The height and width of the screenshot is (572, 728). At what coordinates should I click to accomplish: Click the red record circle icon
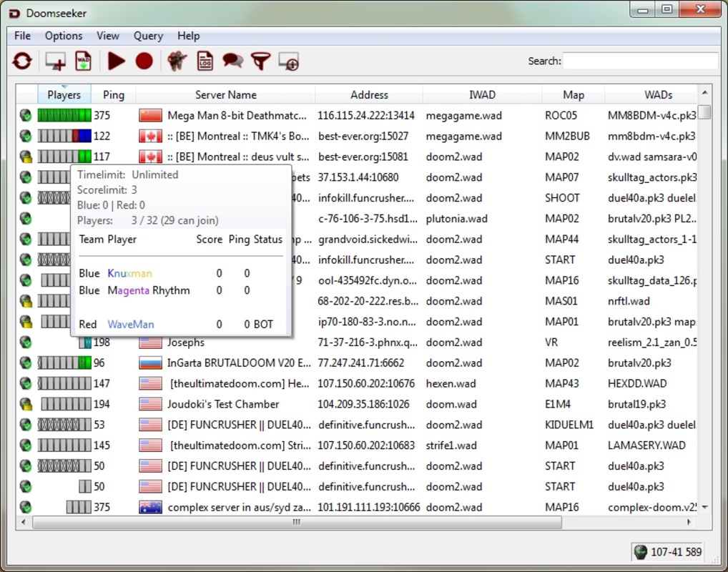coord(144,61)
